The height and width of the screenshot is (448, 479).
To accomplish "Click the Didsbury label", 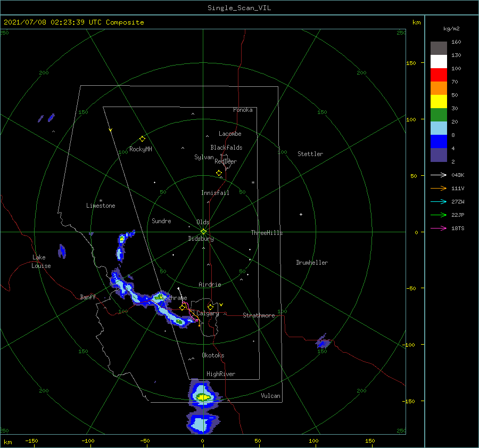I will click(201, 239).
